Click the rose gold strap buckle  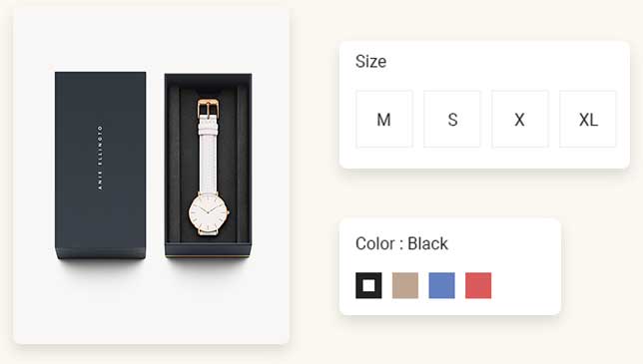[x=208, y=108]
